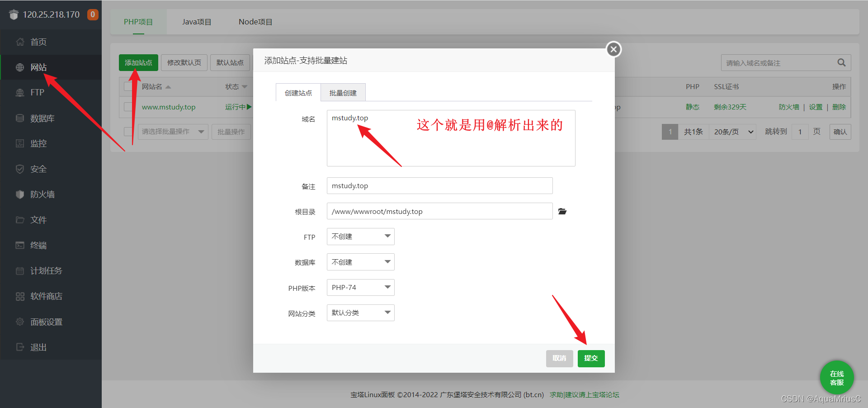Image resolution: width=868 pixels, height=408 pixels.
Task: Open the 监控 monitor icon
Action: pyautogui.click(x=20, y=143)
